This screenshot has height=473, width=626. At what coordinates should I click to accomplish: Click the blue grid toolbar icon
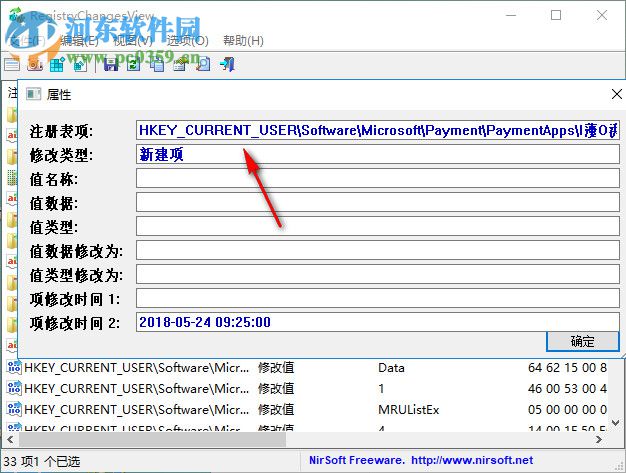(x=57, y=64)
